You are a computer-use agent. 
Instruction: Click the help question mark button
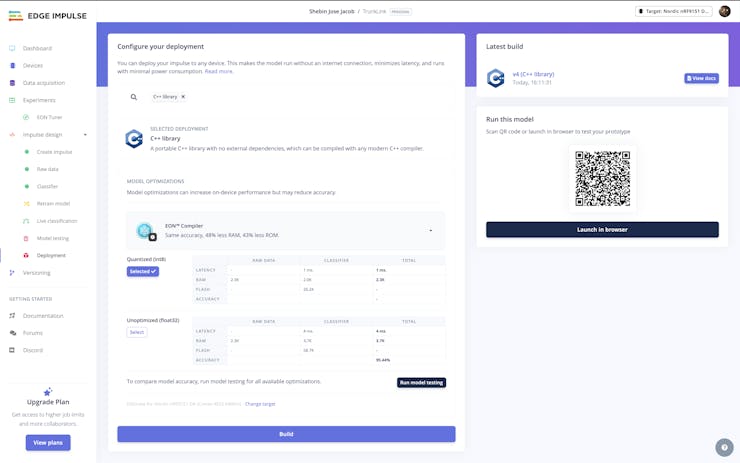[x=724, y=447]
